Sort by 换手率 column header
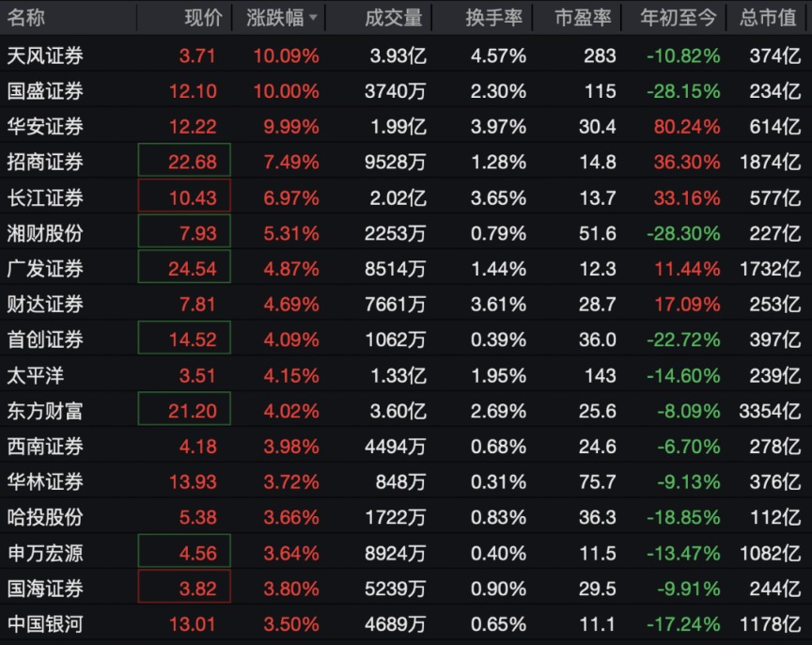Screen dimensions: 812x645 tap(493, 18)
